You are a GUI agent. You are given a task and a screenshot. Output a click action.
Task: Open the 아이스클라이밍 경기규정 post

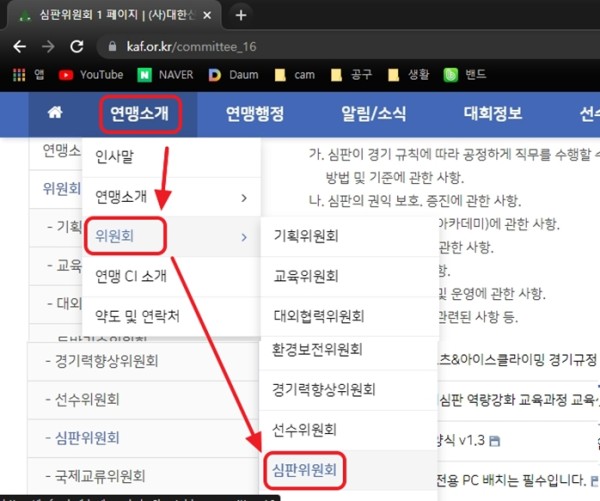point(519,359)
